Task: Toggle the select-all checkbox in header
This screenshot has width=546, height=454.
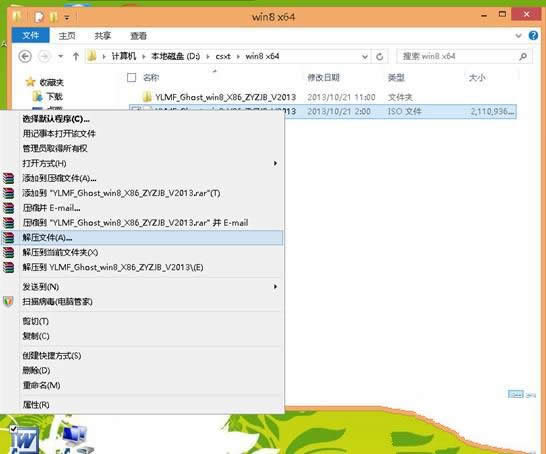Action: (x=131, y=77)
